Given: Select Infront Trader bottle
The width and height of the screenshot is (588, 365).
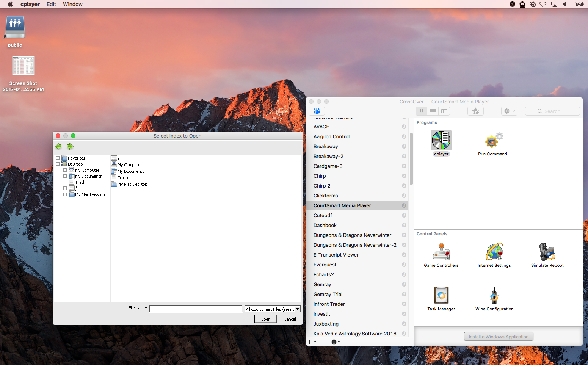Looking at the screenshot, I should point(357,304).
